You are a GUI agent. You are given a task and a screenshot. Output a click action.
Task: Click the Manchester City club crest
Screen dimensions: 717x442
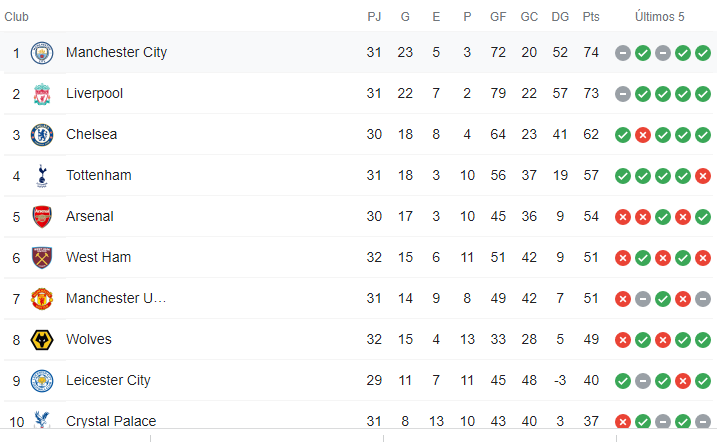pos(42,52)
